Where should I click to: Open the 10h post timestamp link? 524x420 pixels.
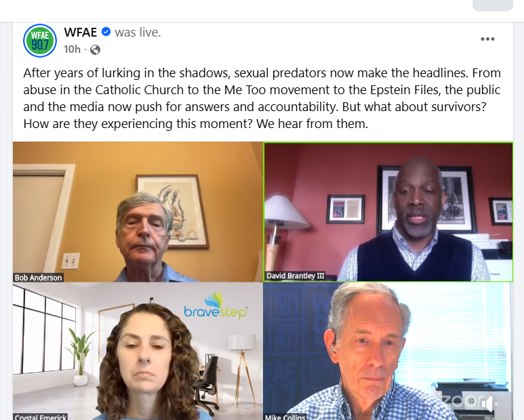click(x=72, y=49)
